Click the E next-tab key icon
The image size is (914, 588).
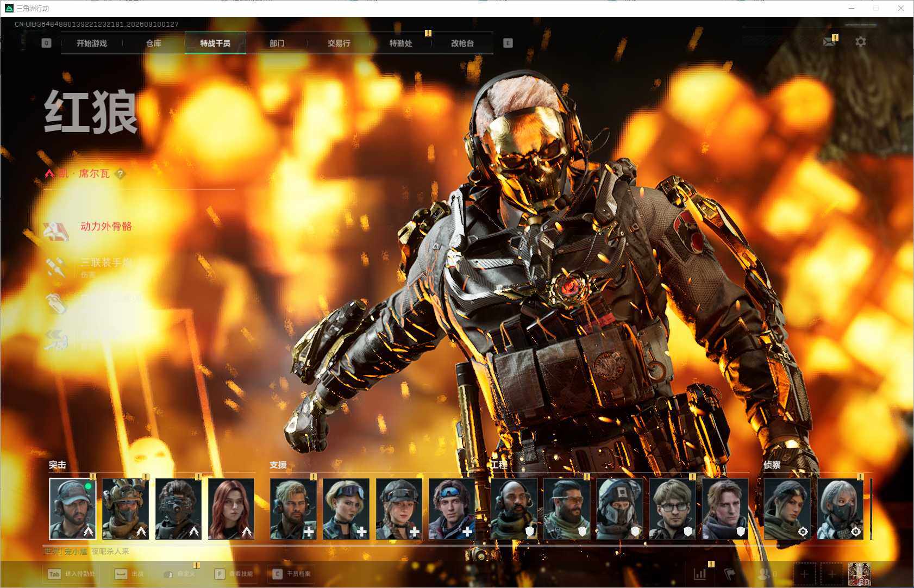pos(508,43)
